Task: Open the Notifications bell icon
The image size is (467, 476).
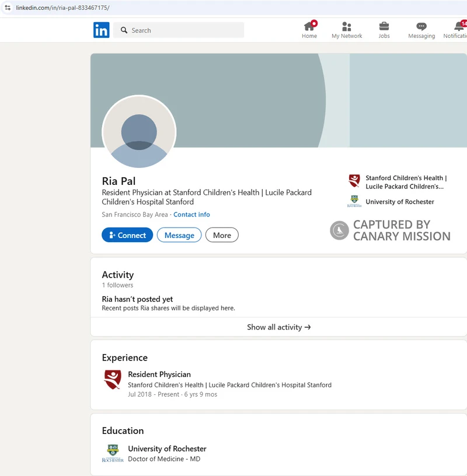Action: pos(459,26)
